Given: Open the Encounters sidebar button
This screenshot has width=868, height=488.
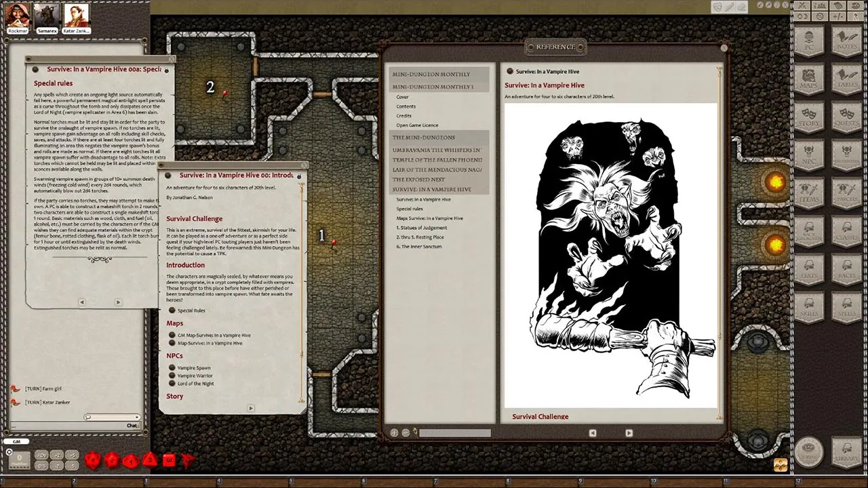Looking at the screenshot, I should pyautogui.click(x=846, y=157).
